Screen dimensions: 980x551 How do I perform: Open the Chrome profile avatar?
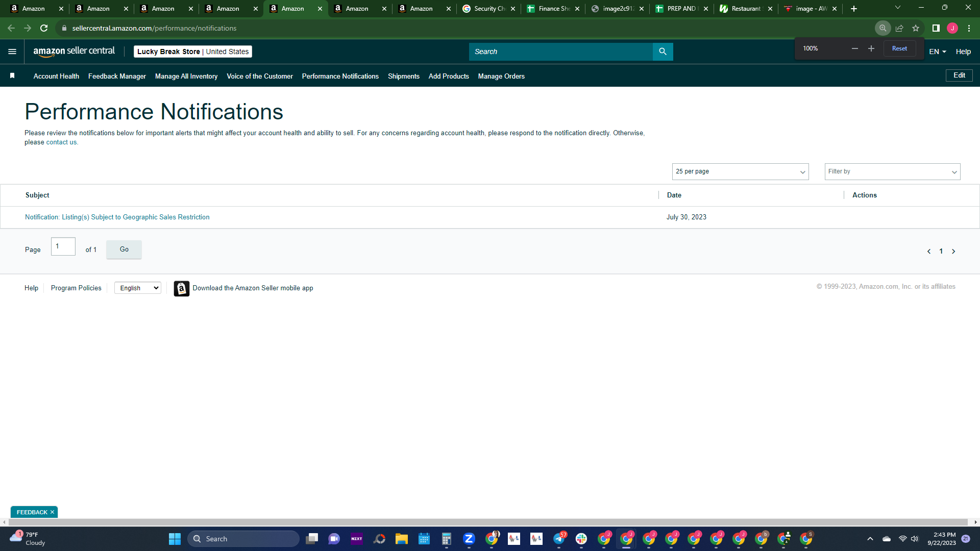952,28
